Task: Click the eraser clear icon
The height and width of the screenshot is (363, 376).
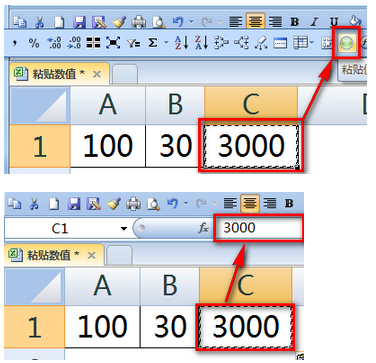Action: (261, 43)
